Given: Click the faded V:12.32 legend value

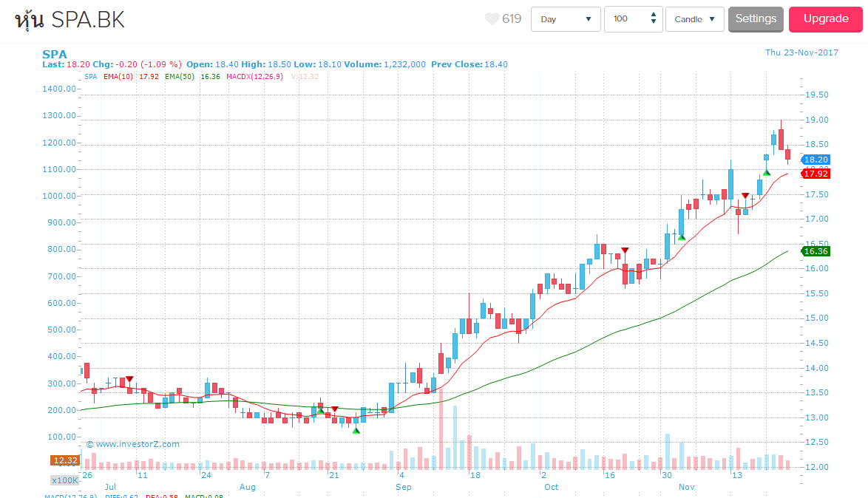Looking at the screenshot, I should click(x=305, y=76).
